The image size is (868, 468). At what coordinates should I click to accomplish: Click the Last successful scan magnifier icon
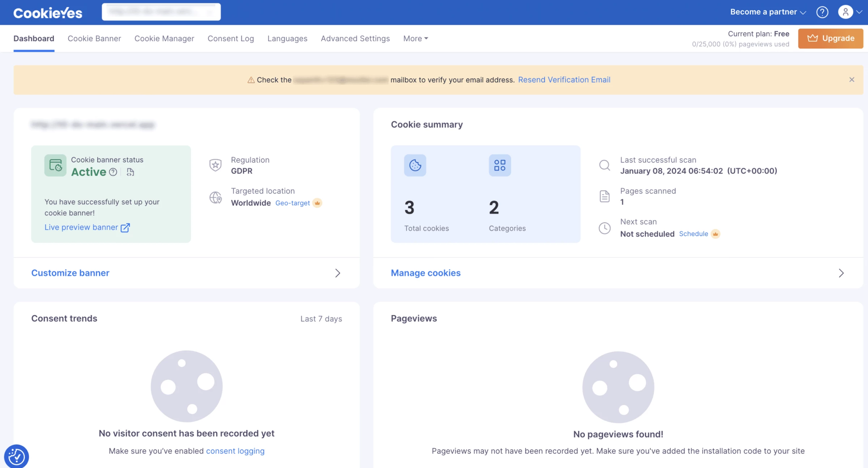pyautogui.click(x=605, y=165)
